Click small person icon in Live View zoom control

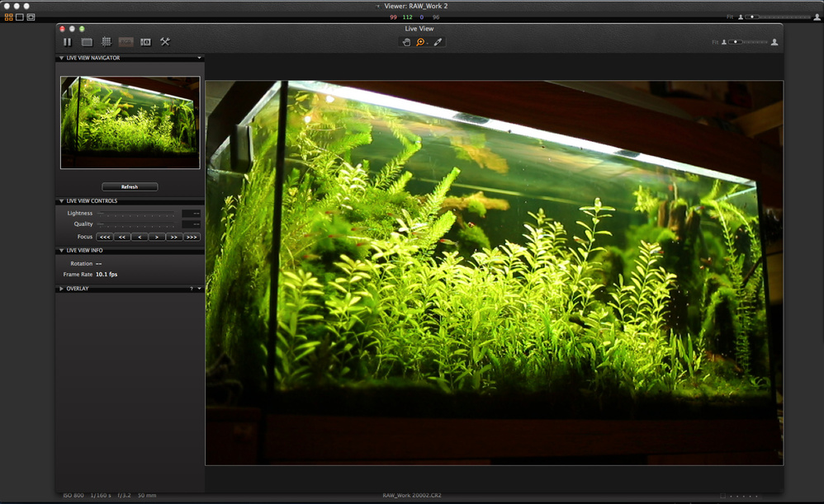pyautogui.click(x=723, y=42)
